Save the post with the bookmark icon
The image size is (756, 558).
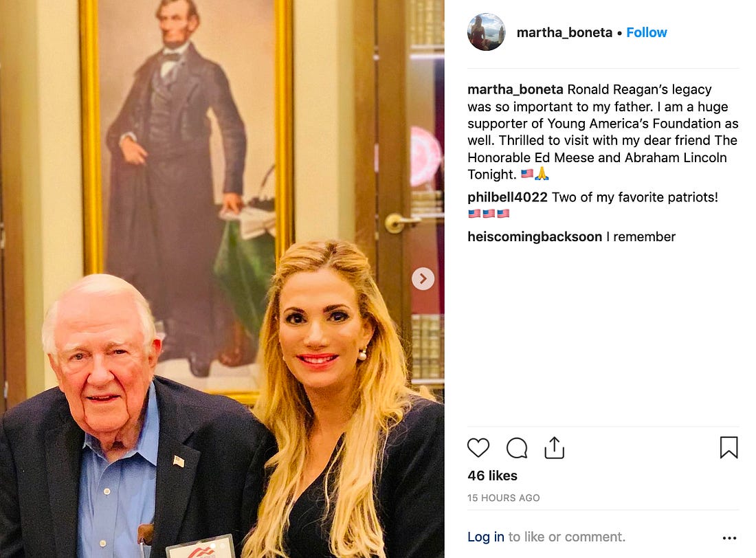pos(729,447)
